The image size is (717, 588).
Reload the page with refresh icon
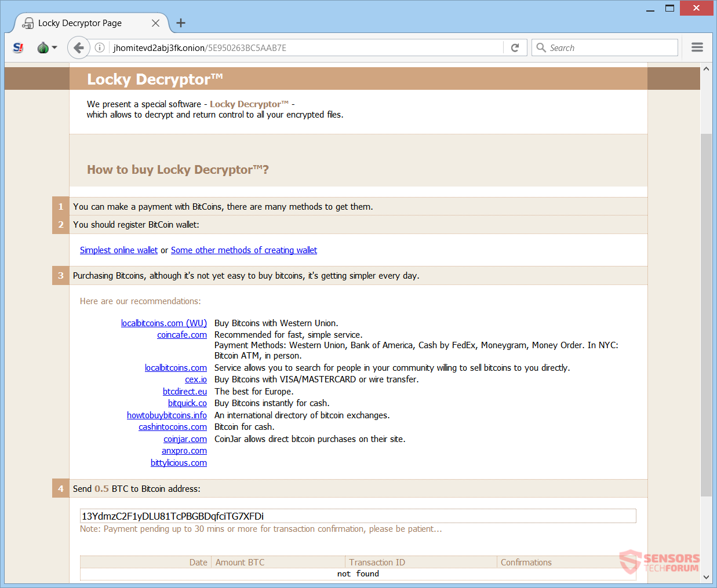pyautogui.click(x=515, y=48)
